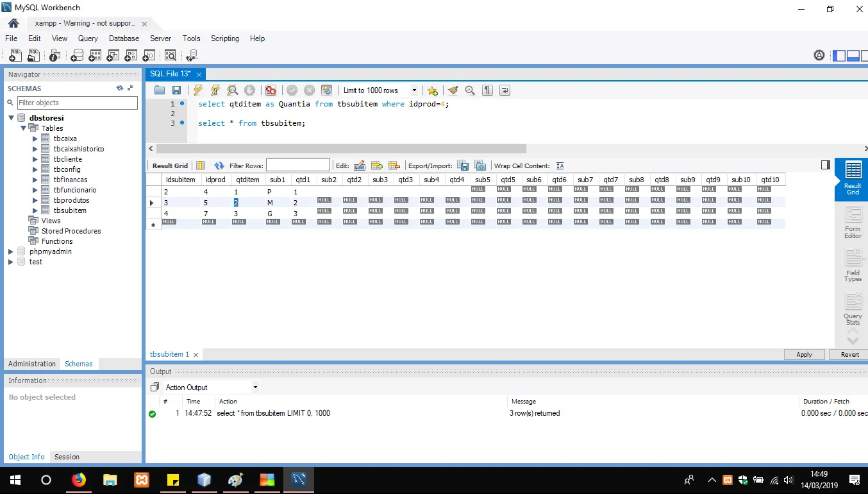868x494 pixels.
Task: Click the refresh result grid icon
Action: (x=219, y=166)
